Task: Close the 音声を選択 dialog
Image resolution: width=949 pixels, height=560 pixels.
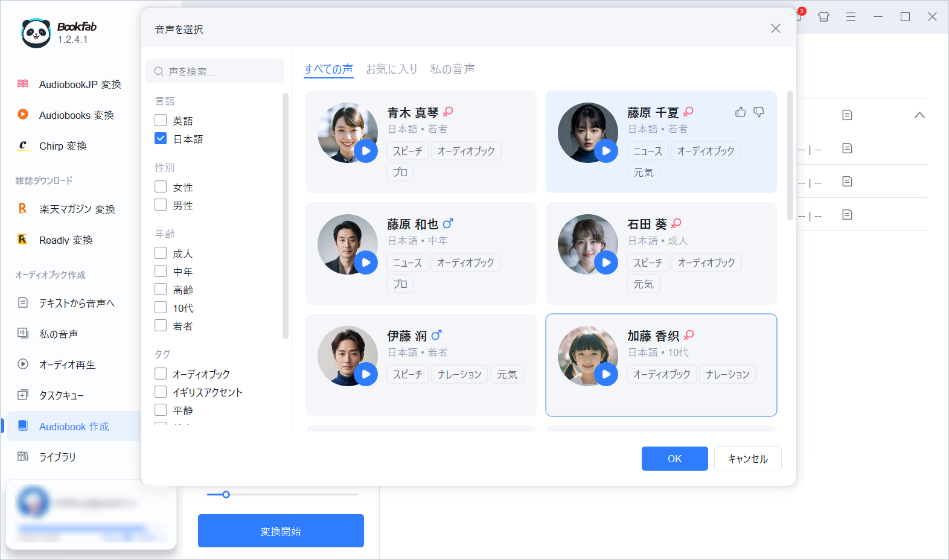Action: click(x=776, y=28)
